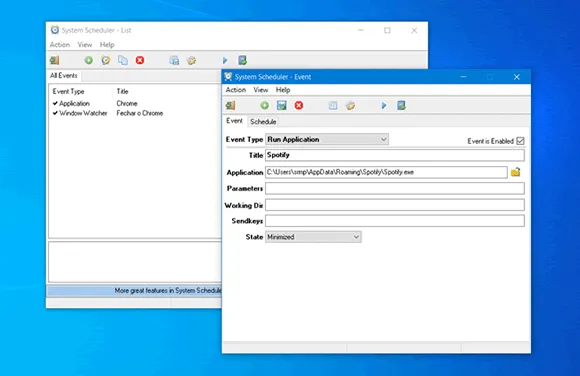Select the Chrome title in the events list
Viewport: 580px width, 376px height.
[127, 103]
